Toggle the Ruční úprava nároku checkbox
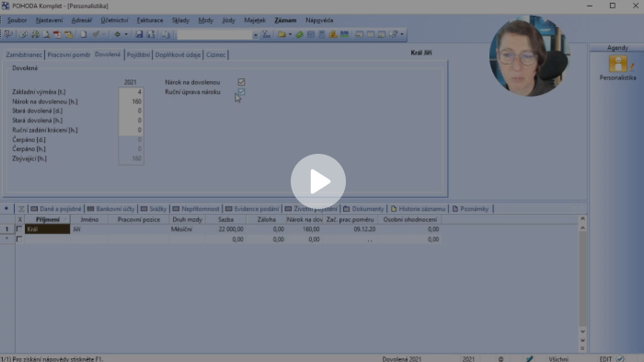Screen dimensions: 644x362 pyautogui.click(x=241, y=92)
